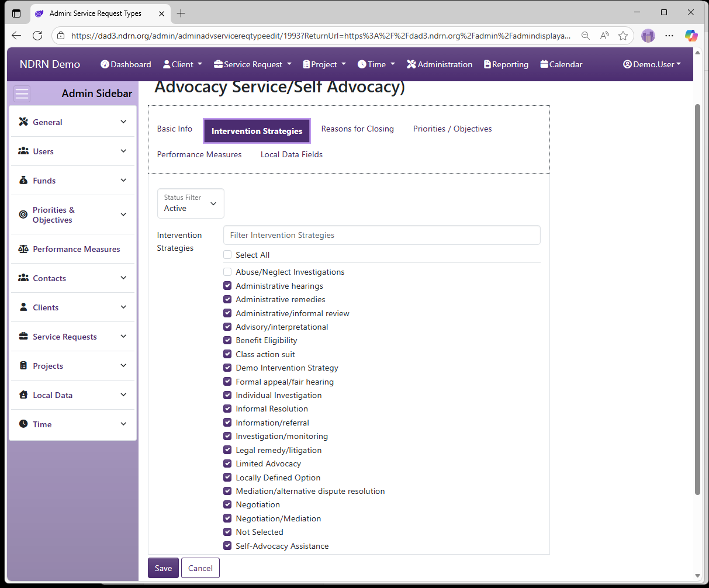
Task: Open the Copilot icon in browser toolbar
Action: point(691,36)
